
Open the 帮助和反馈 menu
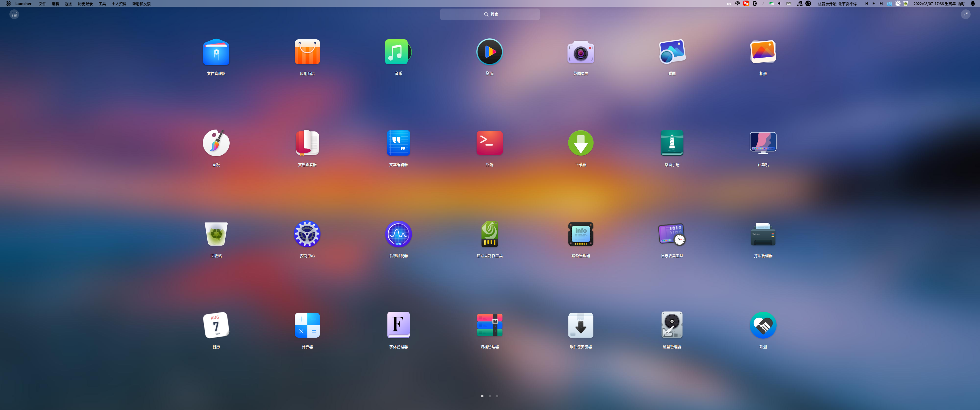click(x=141, y=4)
